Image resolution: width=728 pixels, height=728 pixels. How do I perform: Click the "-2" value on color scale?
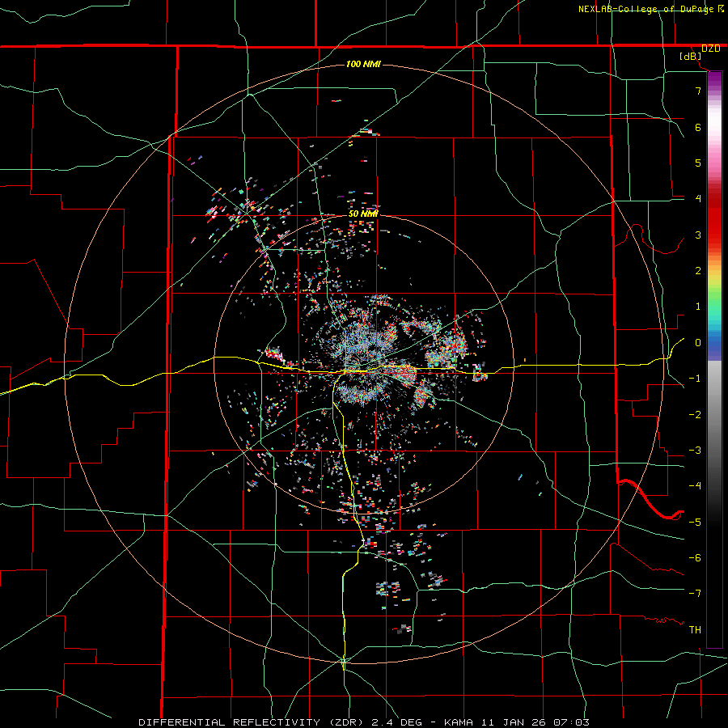pos(695,415)
